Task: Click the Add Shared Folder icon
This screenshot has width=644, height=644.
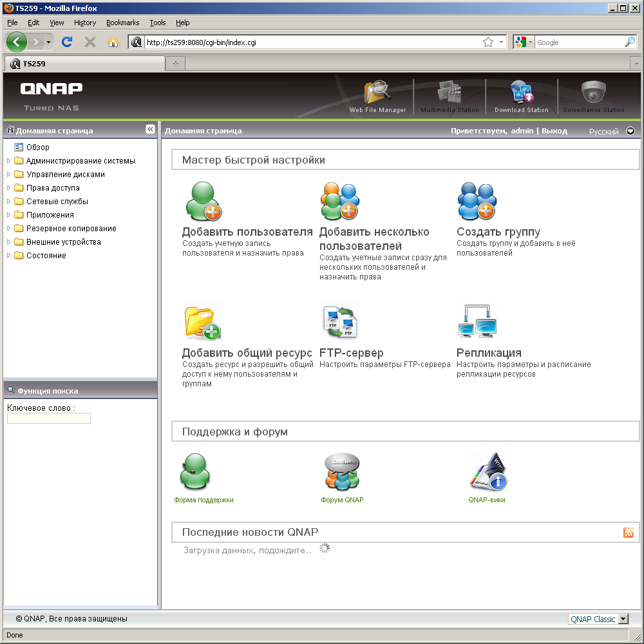Action: tap(203, 323)
